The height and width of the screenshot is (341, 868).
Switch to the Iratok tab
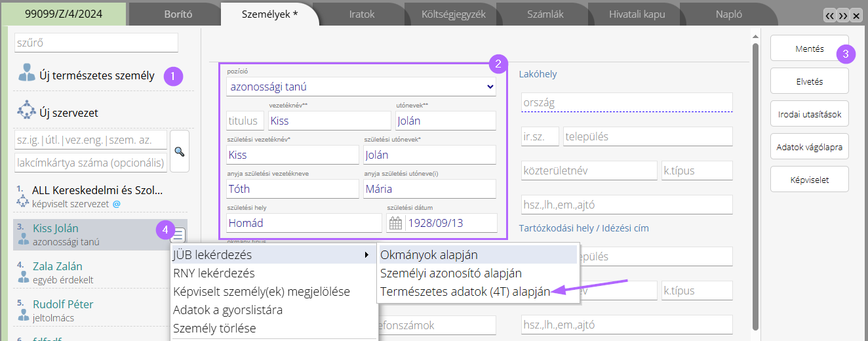tap(362, 14)
